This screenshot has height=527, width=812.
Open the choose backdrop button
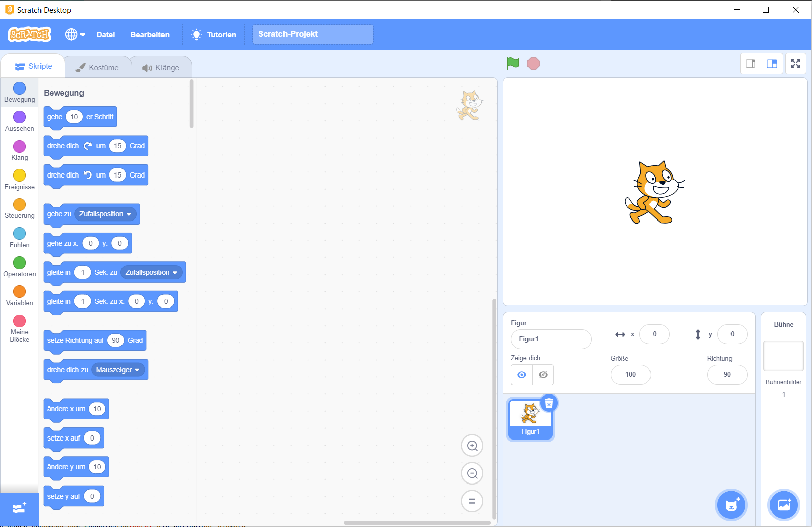click(784, 505)
